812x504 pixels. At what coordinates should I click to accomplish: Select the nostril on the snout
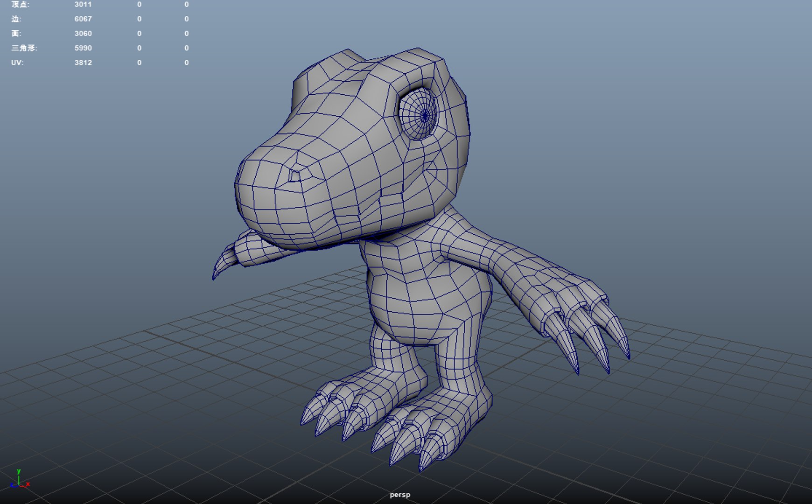294,176
